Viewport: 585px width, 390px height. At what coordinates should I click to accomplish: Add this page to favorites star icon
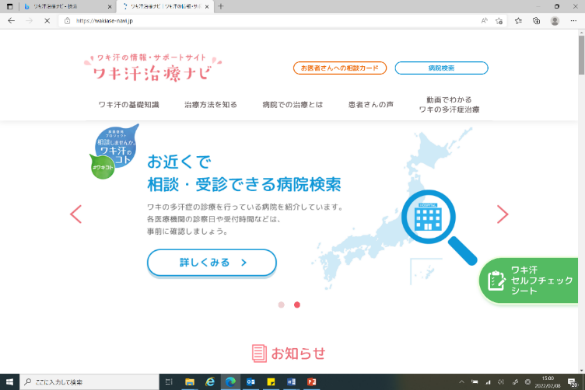tap(499, 21)
